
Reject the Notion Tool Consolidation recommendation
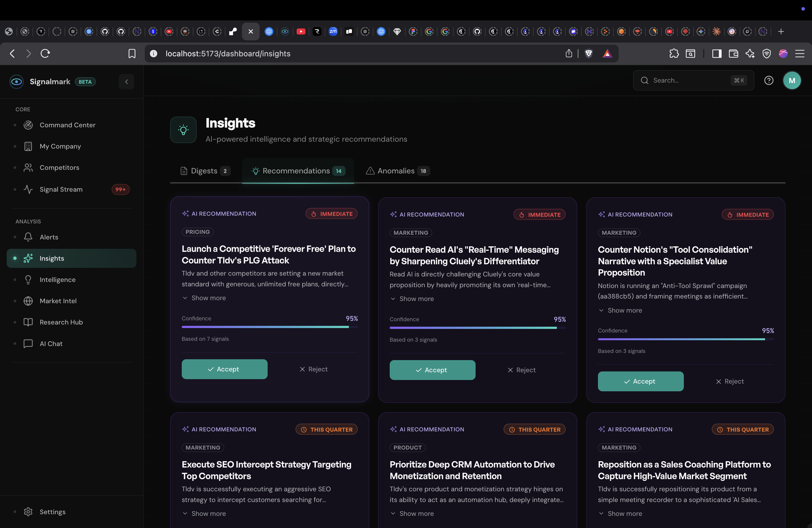(x=729, y=381)
